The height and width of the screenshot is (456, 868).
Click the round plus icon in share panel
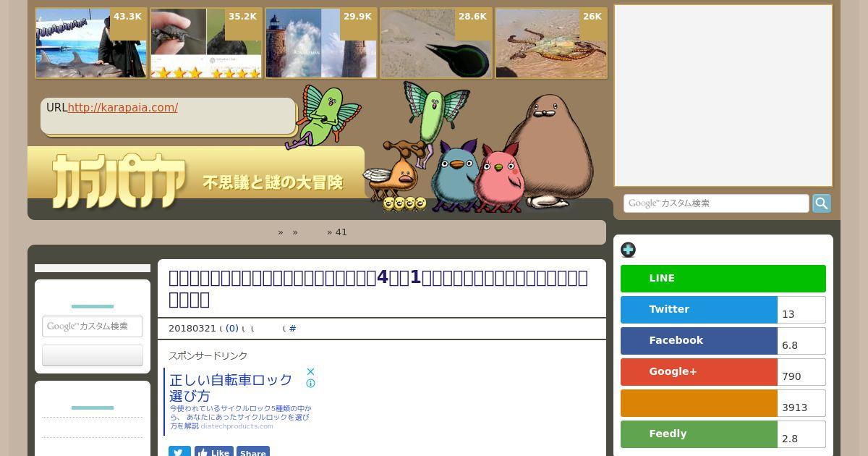[x=628, y=250]
